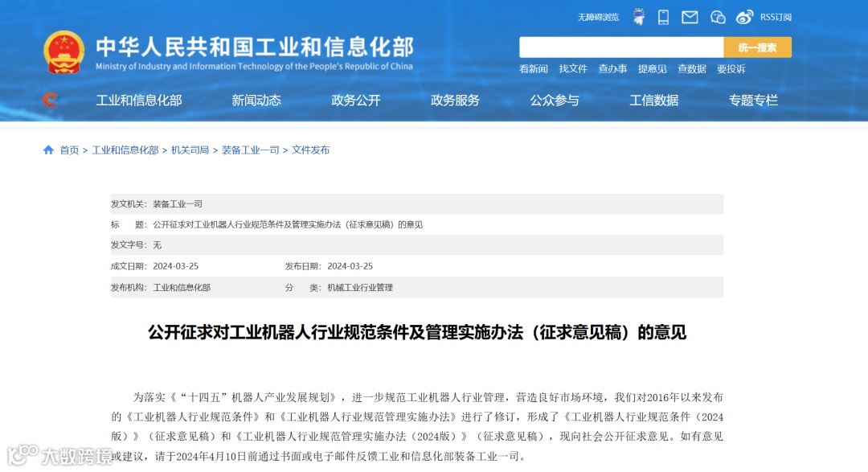Click the 发文机关 row value 装备工业一司
The height and width of the screenshot is (472, 868).
coord(178,204)
